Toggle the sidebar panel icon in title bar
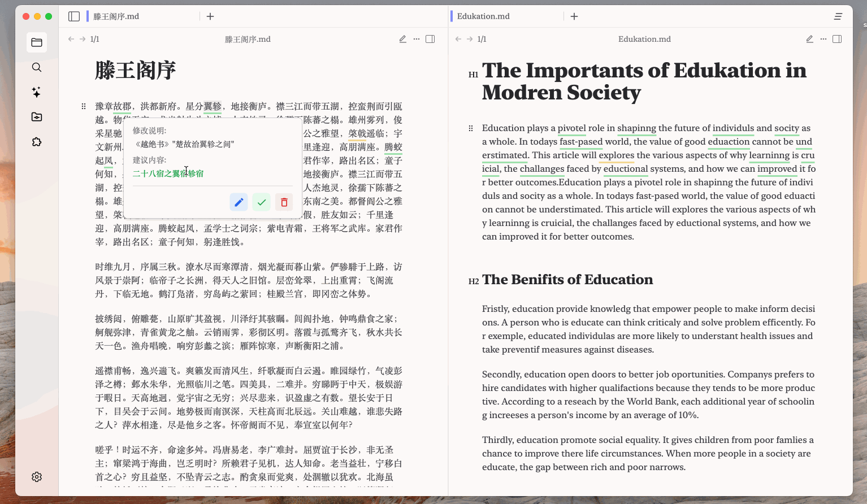Screen dimensions: 867x504 pyautogui.click(x=74, y=16)
